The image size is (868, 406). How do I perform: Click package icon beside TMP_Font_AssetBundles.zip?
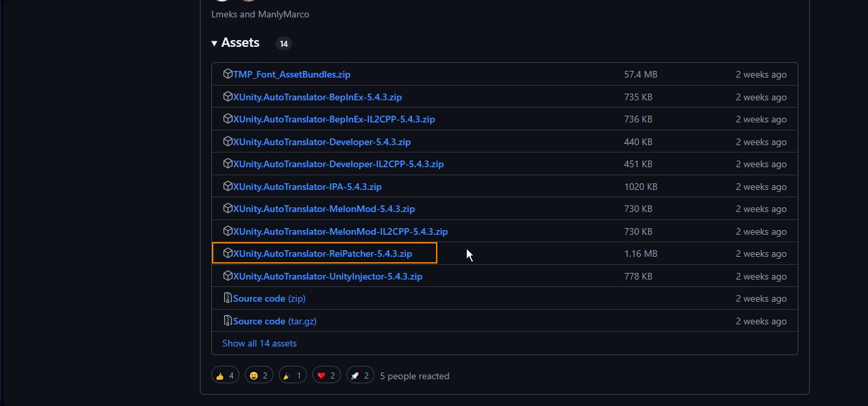pos(227,74)
